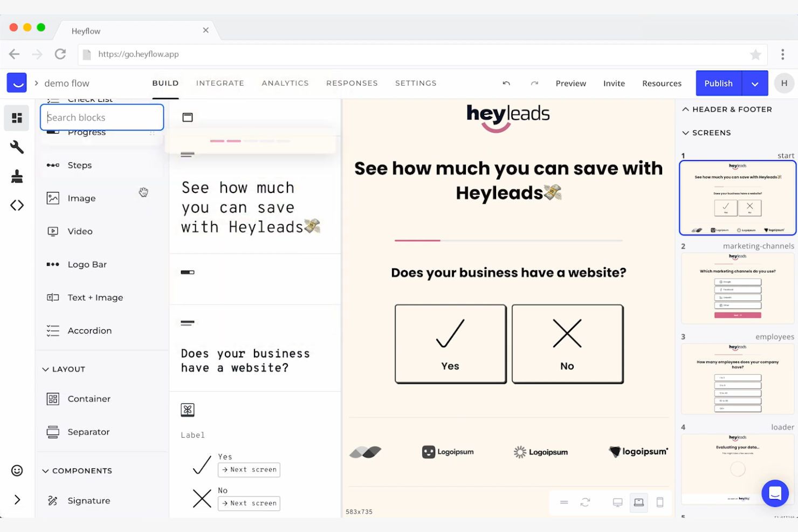Select the marketing-channels screen thumbnail
The height and width of the screenshot is (532, 798).
point(738,288)
